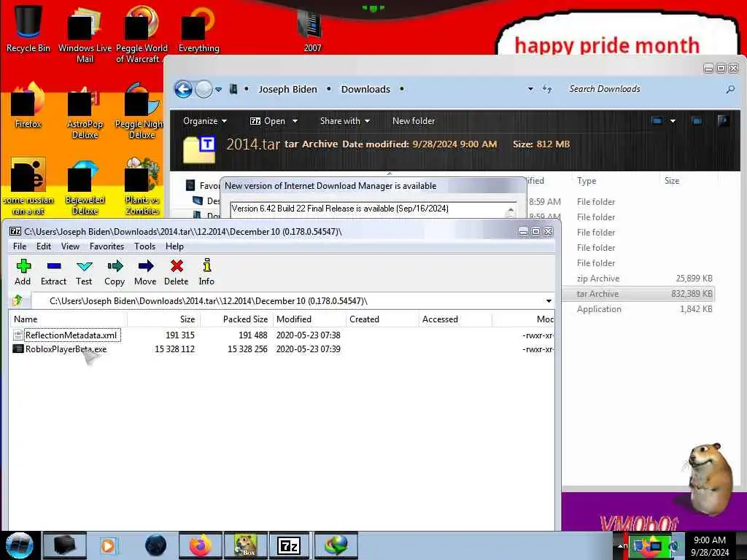Click the Explorer refresh button
This screenshot has height=560, width=747.
point(547,89)
